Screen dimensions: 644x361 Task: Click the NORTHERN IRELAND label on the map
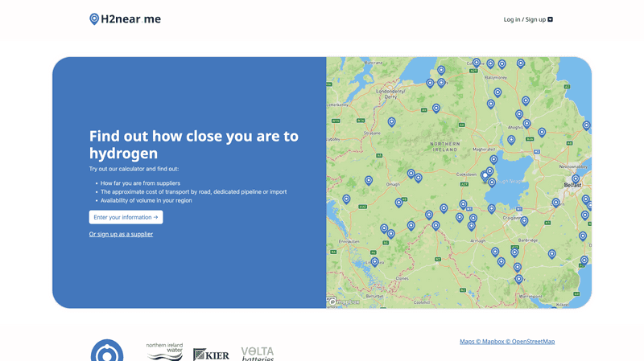pos(445,147)
